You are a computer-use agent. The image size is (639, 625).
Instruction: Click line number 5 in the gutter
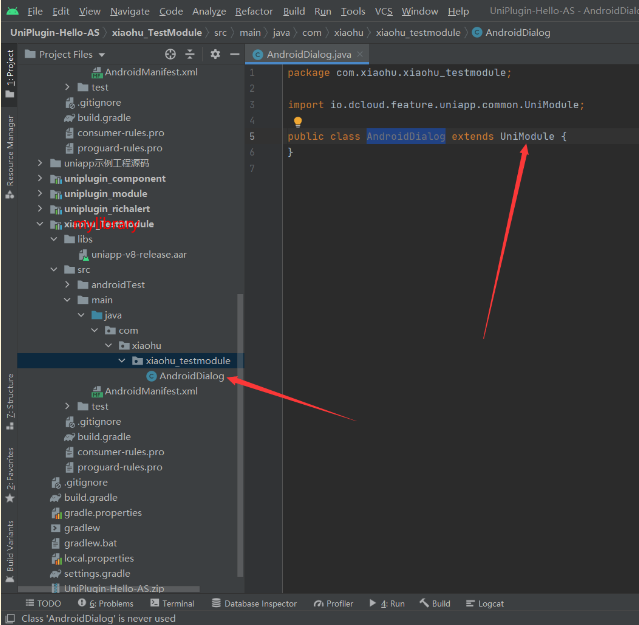click(x=252, y=136)
